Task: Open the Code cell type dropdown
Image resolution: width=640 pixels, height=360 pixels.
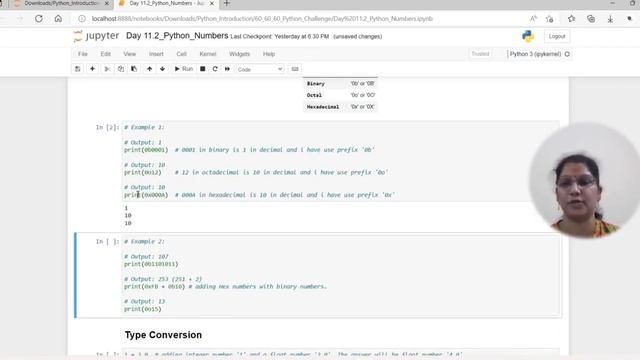Action: [260, 69]
